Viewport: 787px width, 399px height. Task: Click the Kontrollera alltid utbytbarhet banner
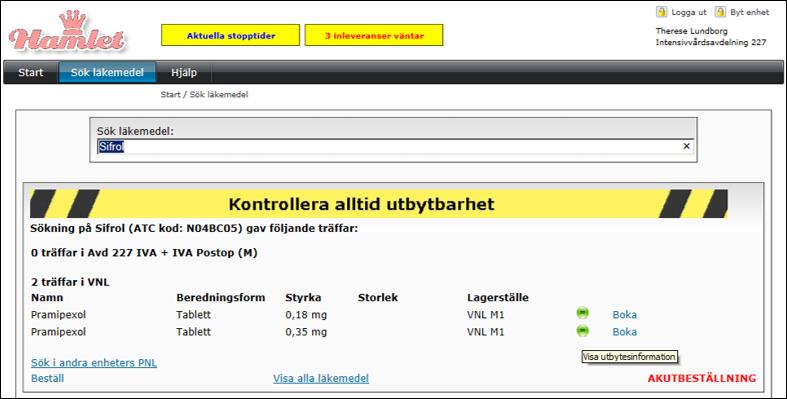click(379, 204)
